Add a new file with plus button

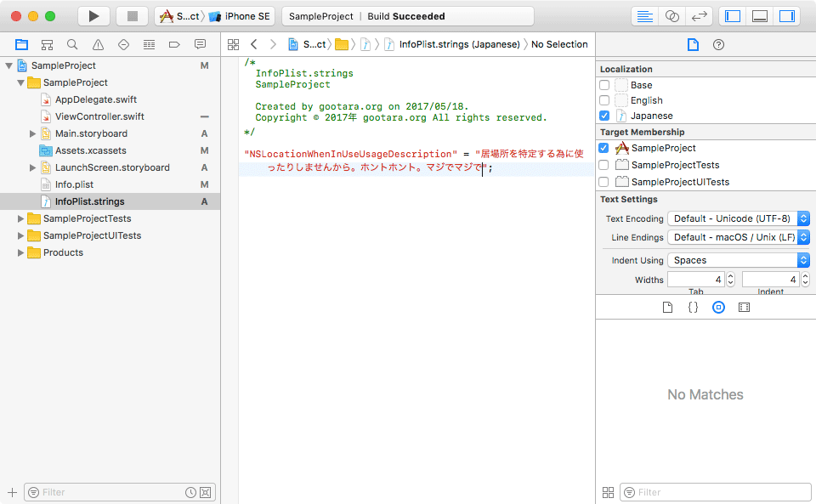coord(13,492)
